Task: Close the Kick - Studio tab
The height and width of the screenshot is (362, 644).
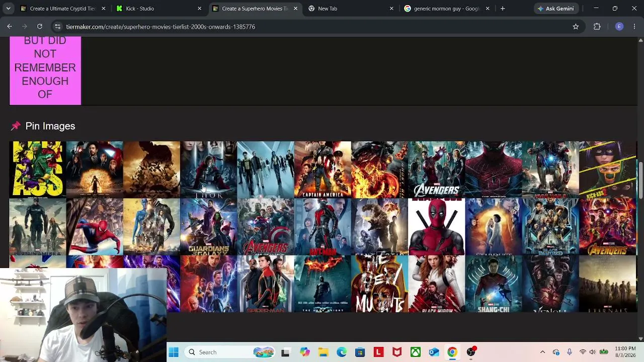Action: (199, 9)
